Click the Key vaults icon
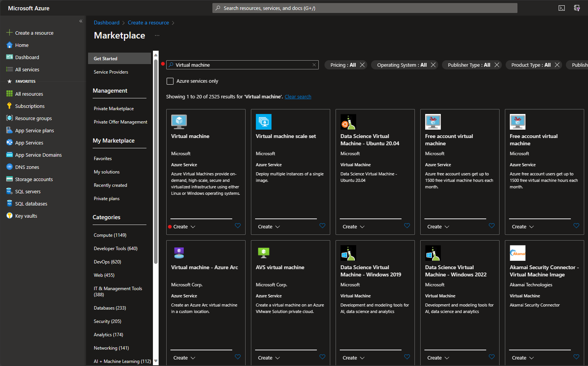The width and height of the screenshot is (588, 366). pyautogui.click(x=10, y=216)
